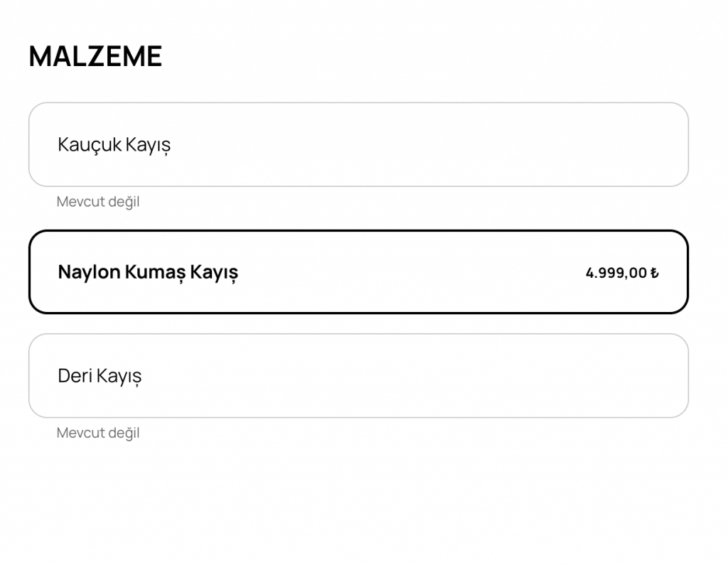
Task: Choose the Naylon Kumaş Kayış option
Action: 358,272
